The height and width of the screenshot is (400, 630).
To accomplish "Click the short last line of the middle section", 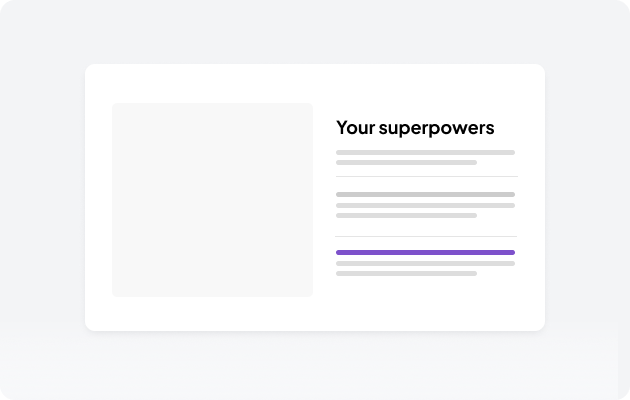I will 406,215.
